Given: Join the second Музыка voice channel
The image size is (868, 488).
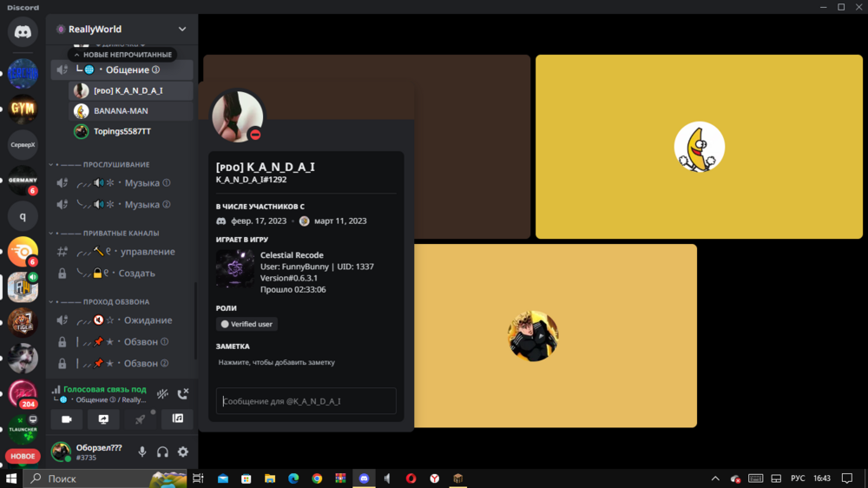Looking at the screenshot, I should (122, 204).
